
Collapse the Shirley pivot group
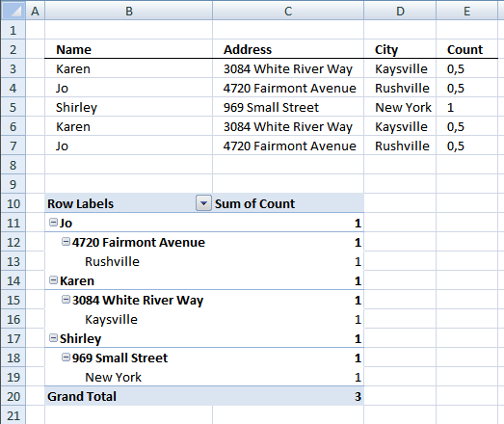pyautogui.click(x=53, y=338)
